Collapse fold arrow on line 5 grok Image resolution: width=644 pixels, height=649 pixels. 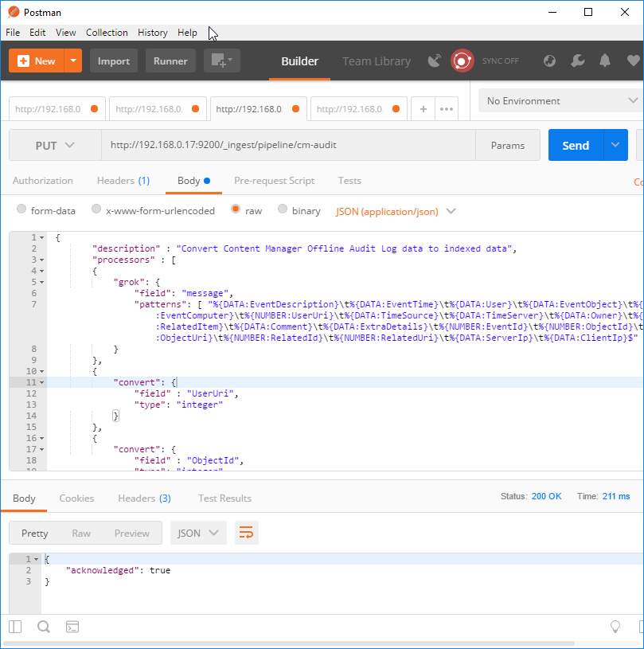point(42,282)
